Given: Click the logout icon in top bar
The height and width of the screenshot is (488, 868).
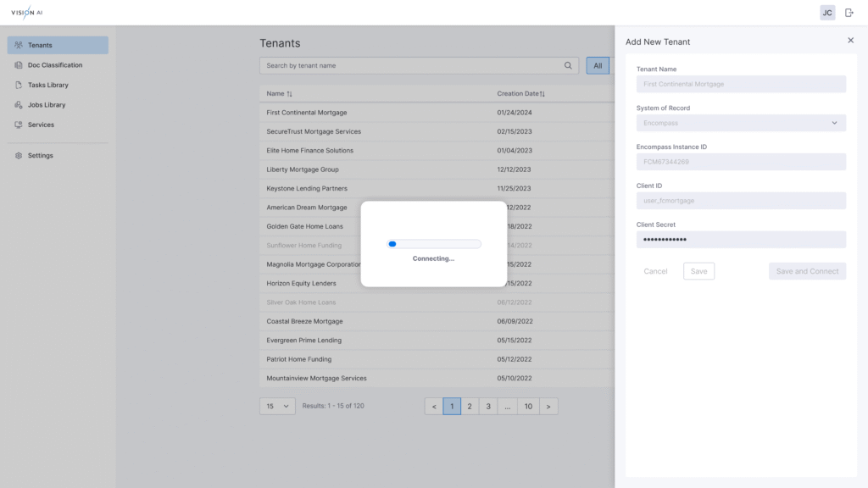Looking at the screenshot, I should point(849,13).
